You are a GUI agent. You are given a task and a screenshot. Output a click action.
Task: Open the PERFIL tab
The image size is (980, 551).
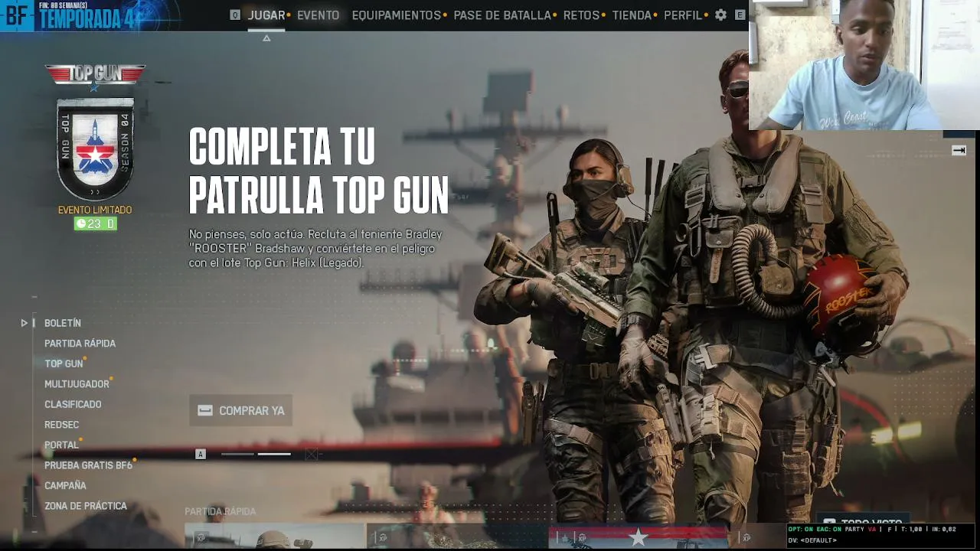click(683, 15)
